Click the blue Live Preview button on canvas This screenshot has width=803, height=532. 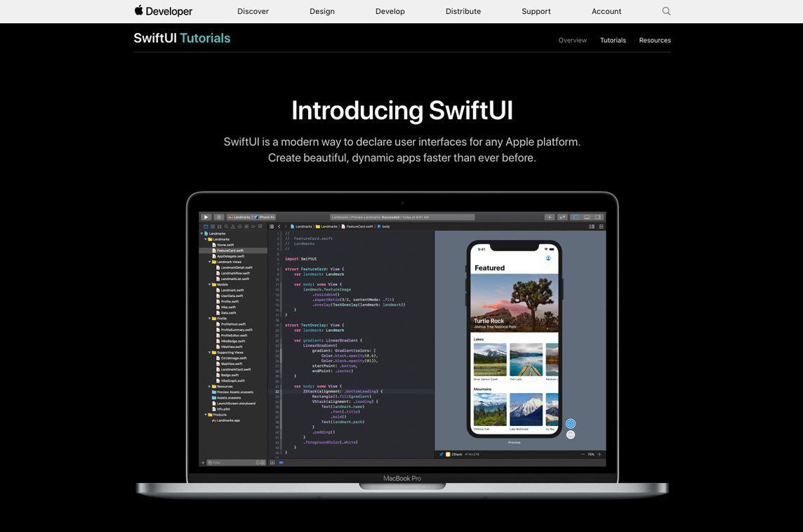tap(571, 423)
